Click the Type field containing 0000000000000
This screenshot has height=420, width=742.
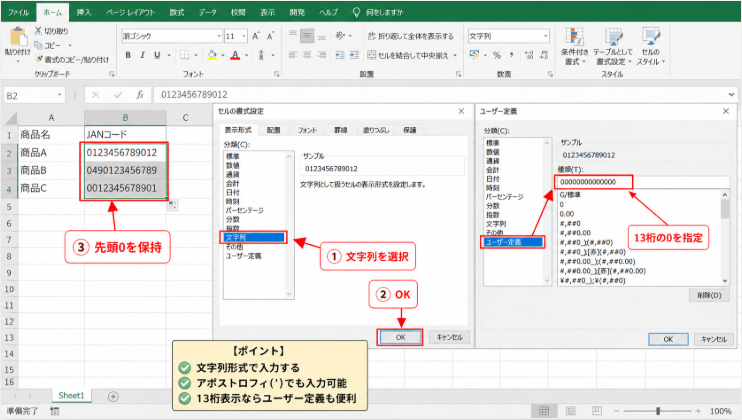tap(642, 182)
